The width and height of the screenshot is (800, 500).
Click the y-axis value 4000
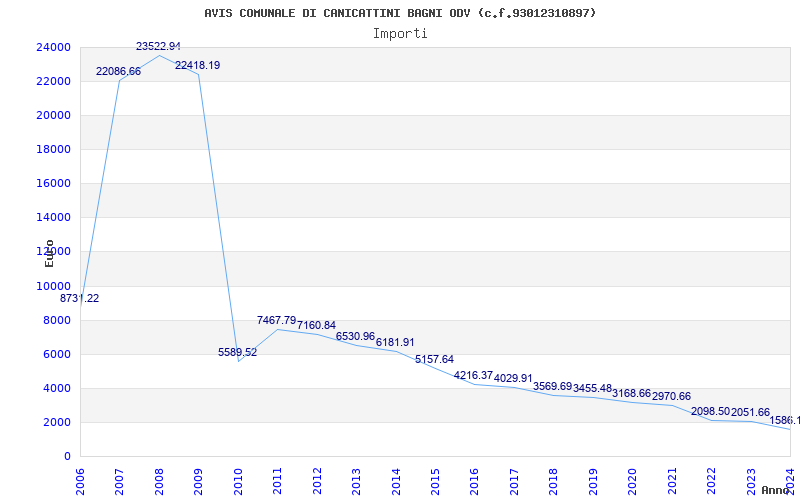point(57,388)
